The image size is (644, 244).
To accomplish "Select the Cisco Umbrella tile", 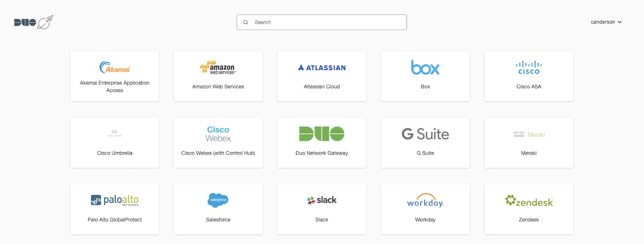I will point(114,143).
